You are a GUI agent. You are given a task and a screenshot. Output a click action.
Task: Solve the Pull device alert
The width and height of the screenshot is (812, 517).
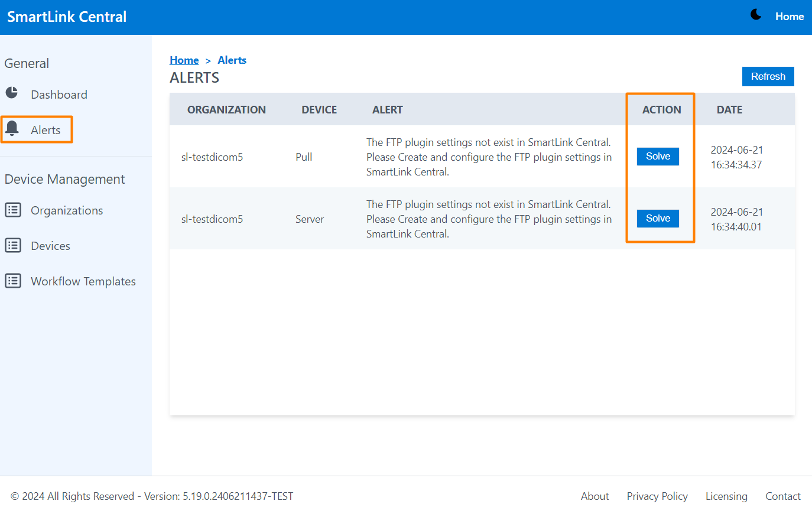pyautogui.click(x=658, y=157)
